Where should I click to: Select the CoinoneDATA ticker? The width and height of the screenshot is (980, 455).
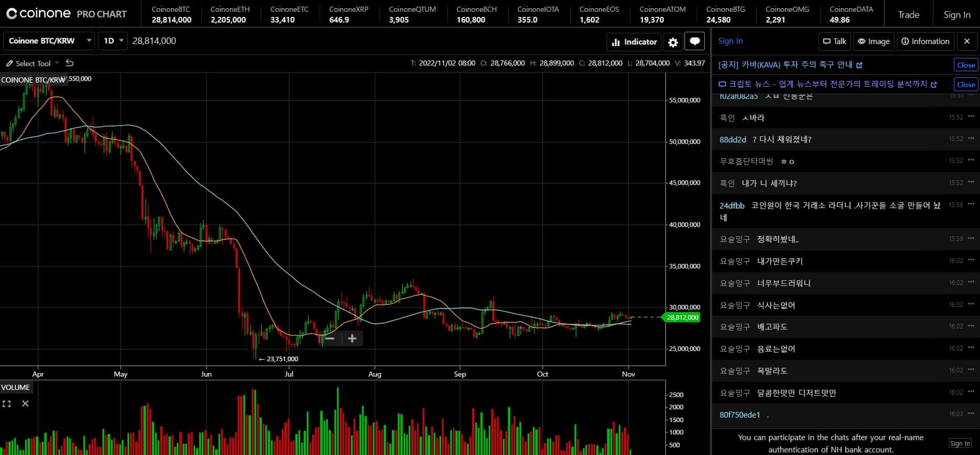(x=851, y=15)
